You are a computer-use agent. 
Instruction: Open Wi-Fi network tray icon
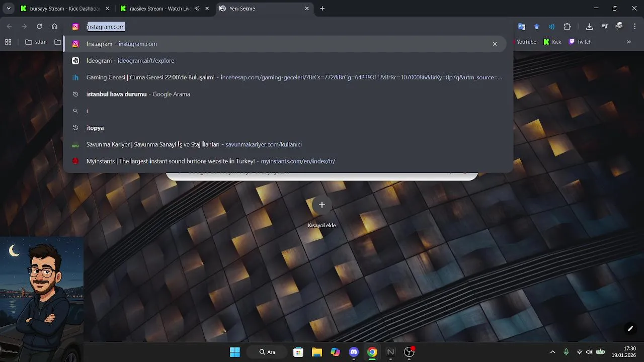click(x=579, y=352)
